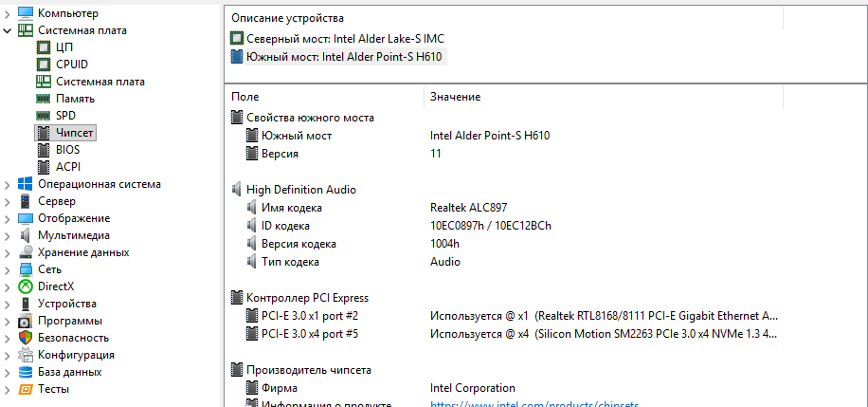
Task: Collapse the Системная плата tree node
Action: 8,30
